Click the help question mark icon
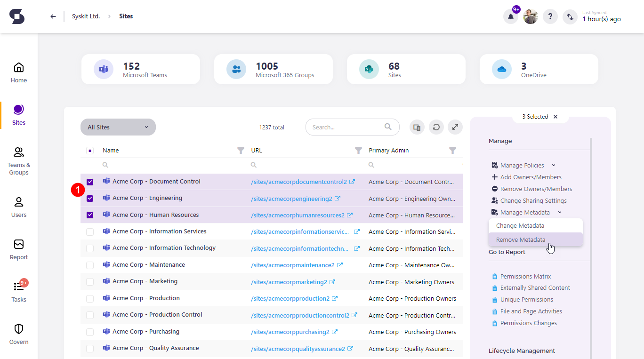Viewport: 644px width, 359px height. (x=550, y=17)
